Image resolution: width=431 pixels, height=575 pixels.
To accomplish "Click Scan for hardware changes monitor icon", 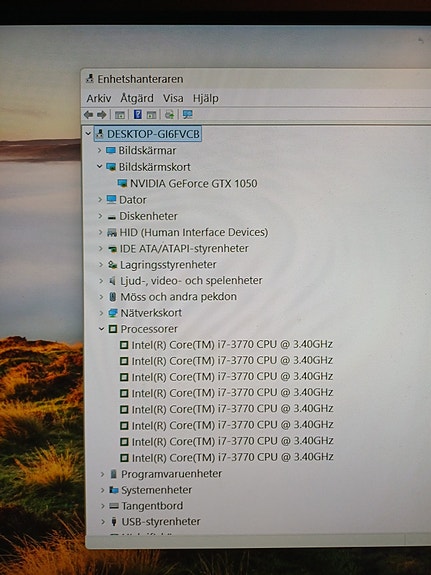I will [x=187, y=115].
